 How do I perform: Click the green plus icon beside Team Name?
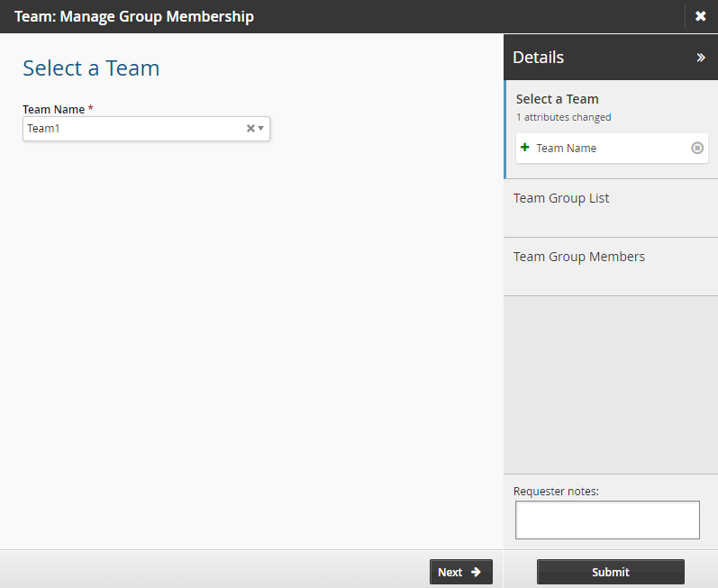tap(525, 148)
